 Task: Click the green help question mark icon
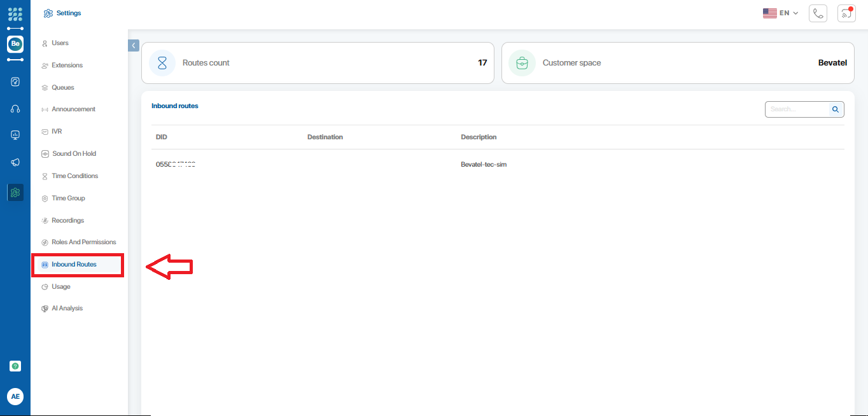click(x=15, y=366)
